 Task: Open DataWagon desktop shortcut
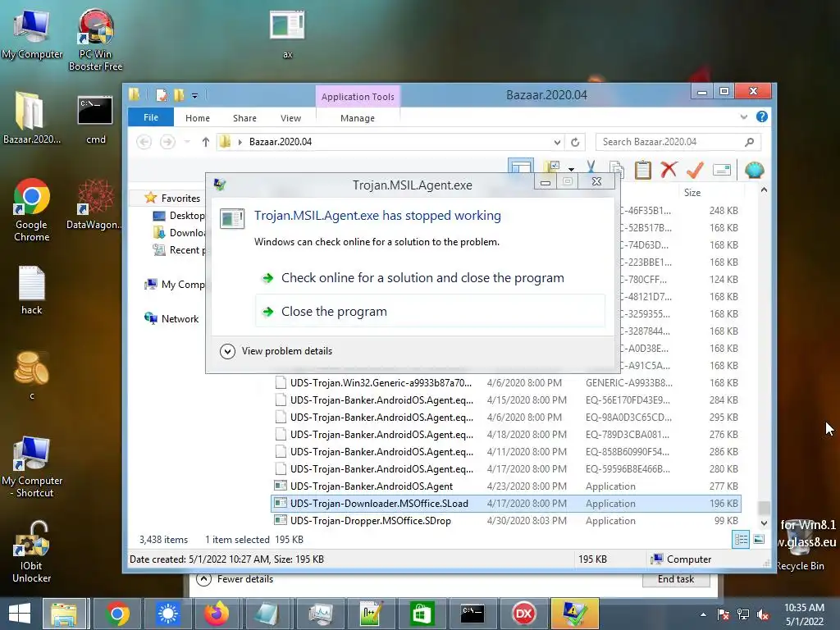pos(94,204)
